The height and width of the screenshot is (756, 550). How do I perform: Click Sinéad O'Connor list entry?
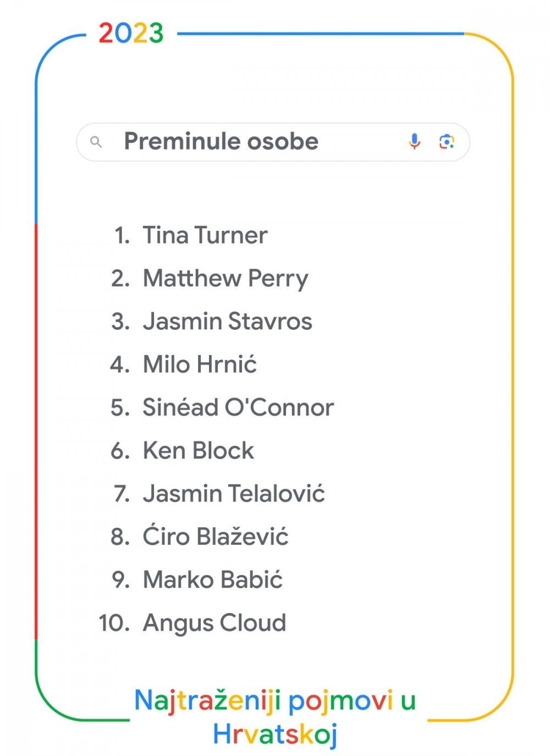tap(238, 407)
